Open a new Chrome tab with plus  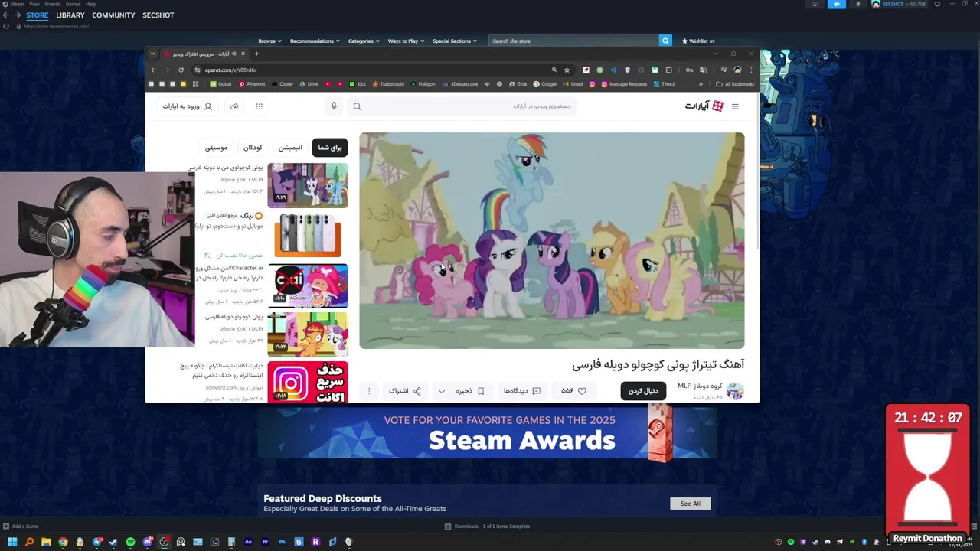(256, 54)
